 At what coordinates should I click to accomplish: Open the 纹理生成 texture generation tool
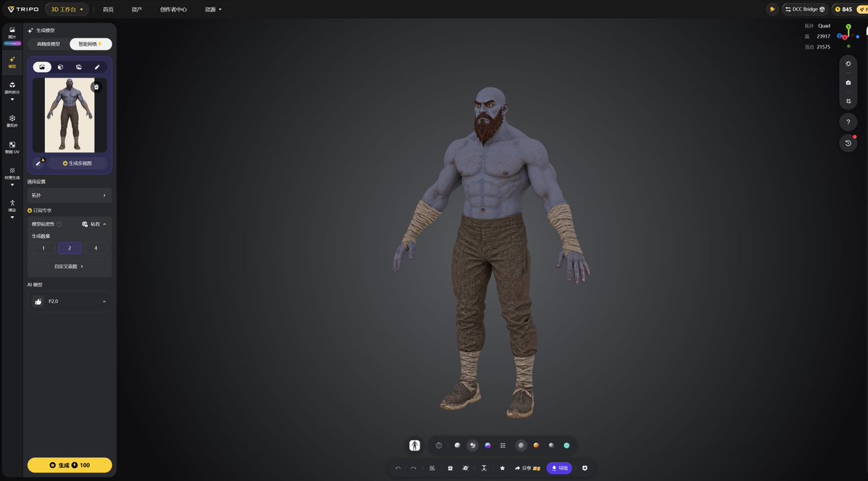pyautogui.click(x=12, y=173)
